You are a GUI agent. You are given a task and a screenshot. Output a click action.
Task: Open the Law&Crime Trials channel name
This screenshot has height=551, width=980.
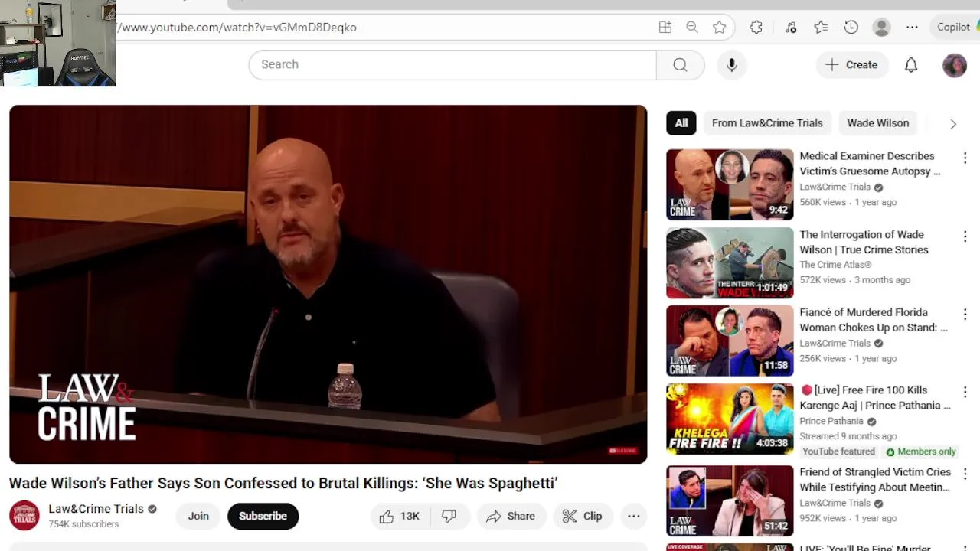(x=96, y=509)
